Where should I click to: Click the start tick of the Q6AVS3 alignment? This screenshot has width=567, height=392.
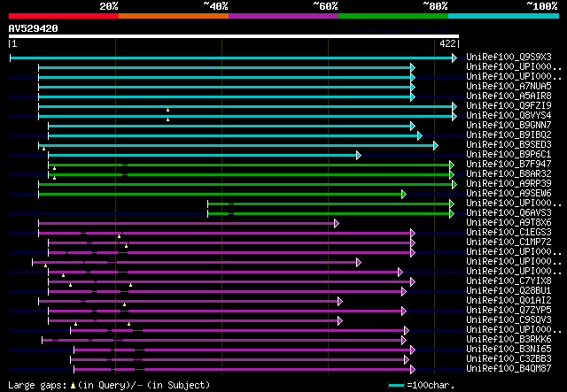coord(208,214)
